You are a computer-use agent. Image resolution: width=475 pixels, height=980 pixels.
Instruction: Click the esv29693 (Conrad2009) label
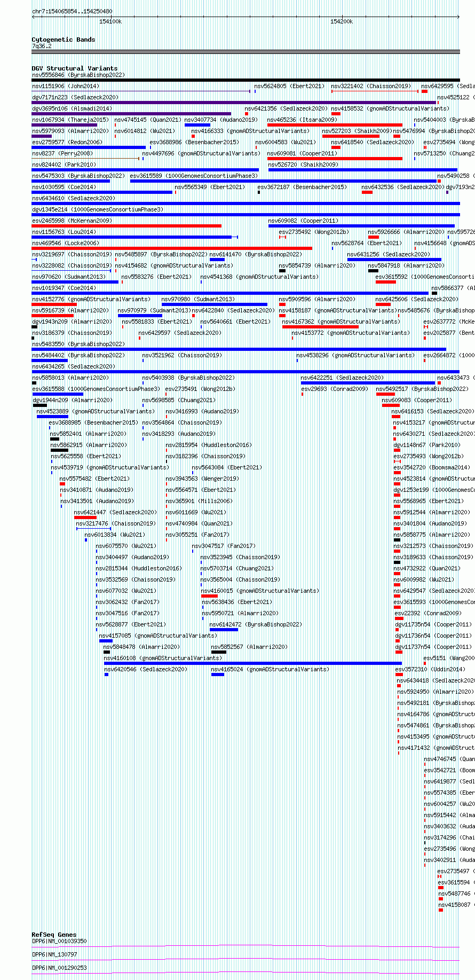click(x=335, y=389)
